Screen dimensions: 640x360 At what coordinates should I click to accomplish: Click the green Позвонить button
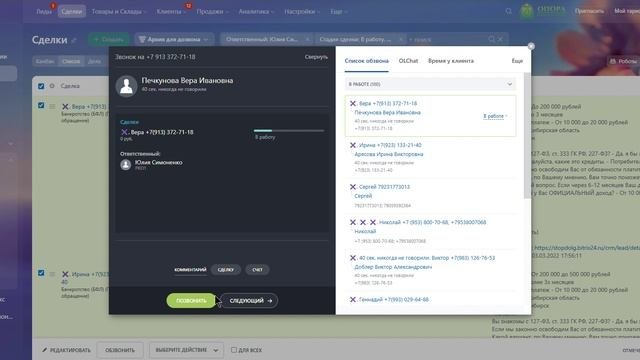coord(191,301)
